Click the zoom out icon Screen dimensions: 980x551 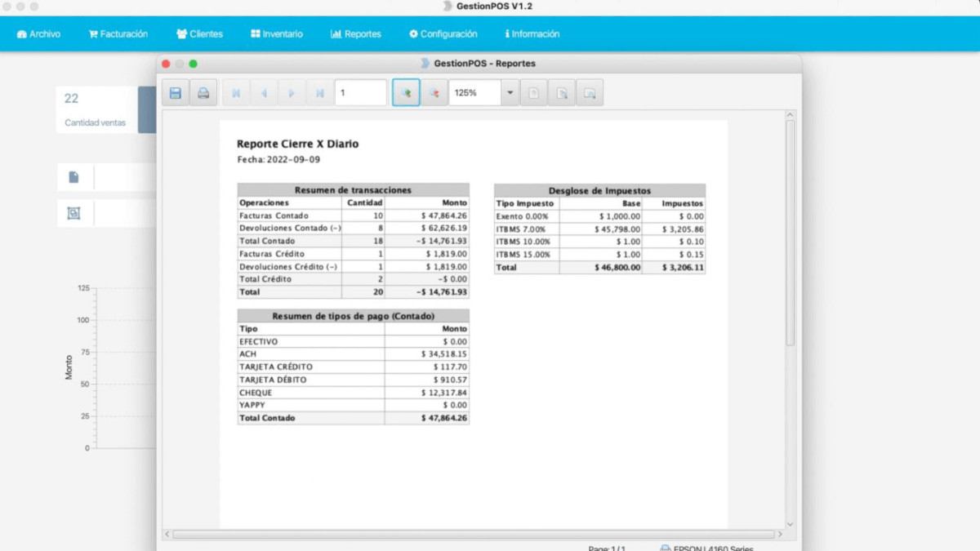pos(434,93)
